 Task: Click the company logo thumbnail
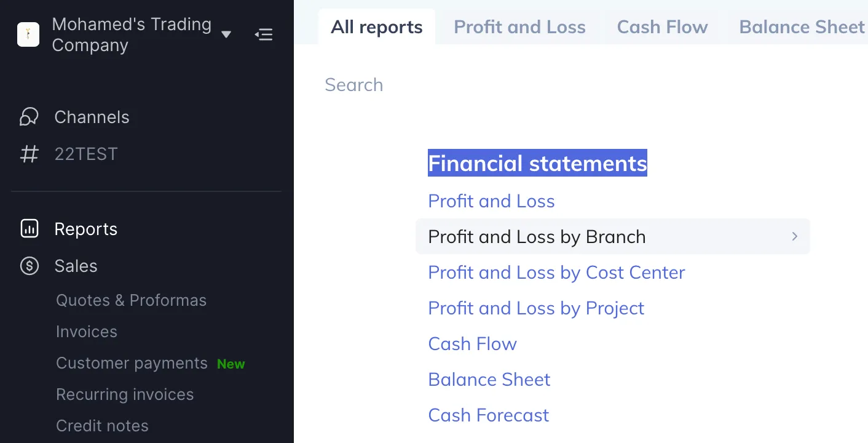click(x=28, y=34)
